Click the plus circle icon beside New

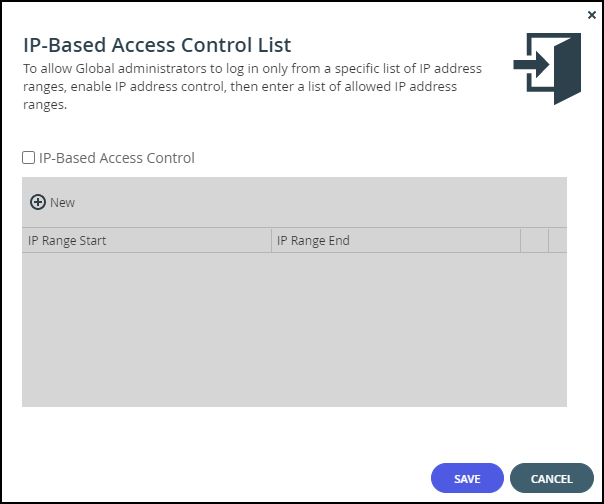coord(38,202)
